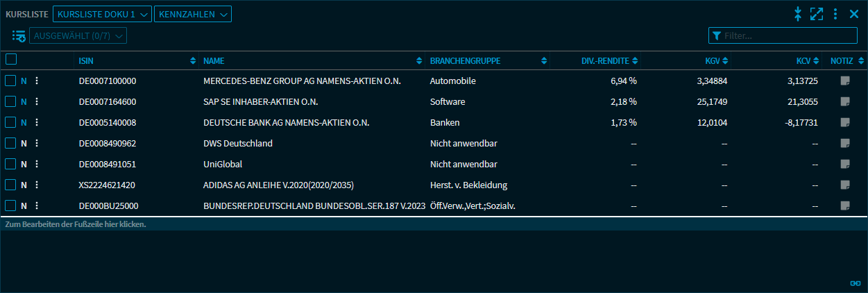This screenshot has height=293, width=868.
Task: Open note icon for Mercedes-Benz row
Action: [844, 81]
